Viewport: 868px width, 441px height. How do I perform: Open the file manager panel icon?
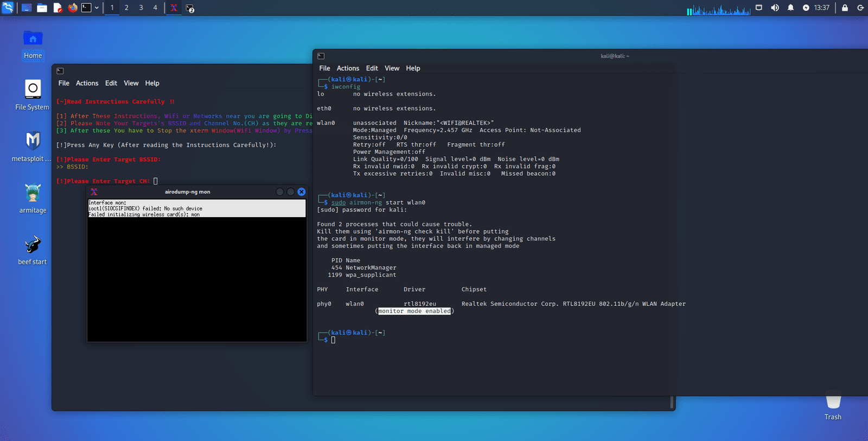42,8
